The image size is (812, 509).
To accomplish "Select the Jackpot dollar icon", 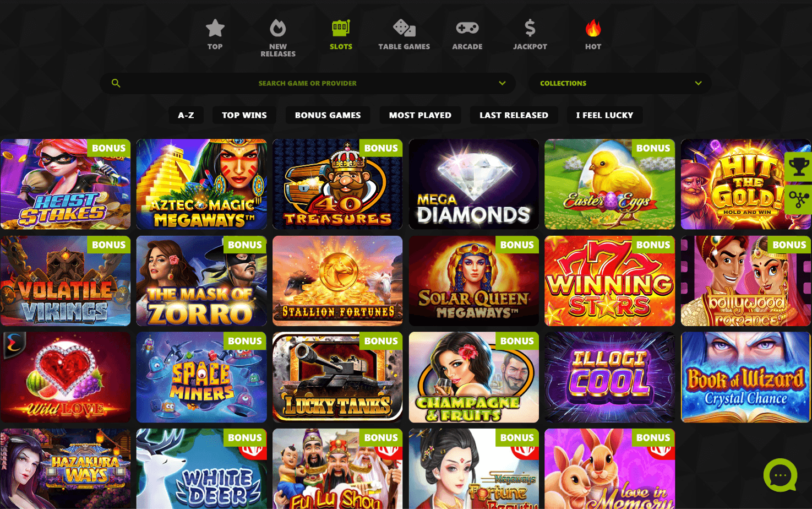I will (x=530, y=28).
